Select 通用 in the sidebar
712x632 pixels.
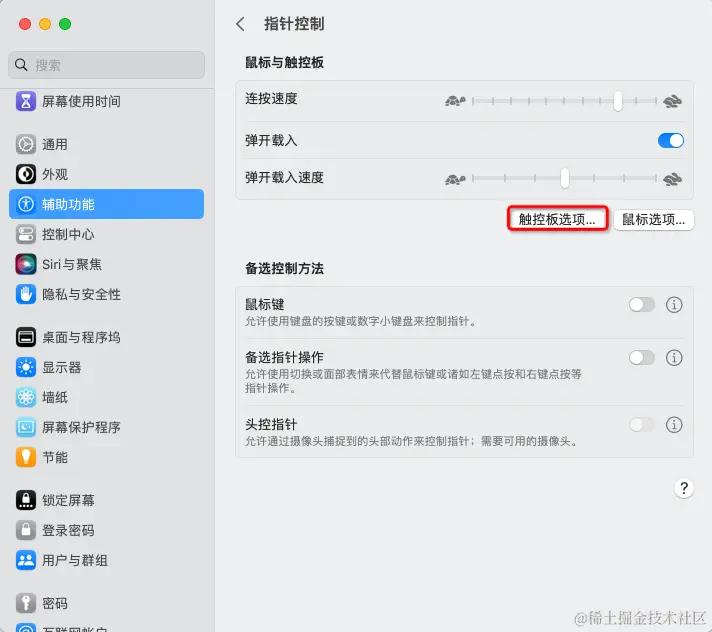coord(106,144)
